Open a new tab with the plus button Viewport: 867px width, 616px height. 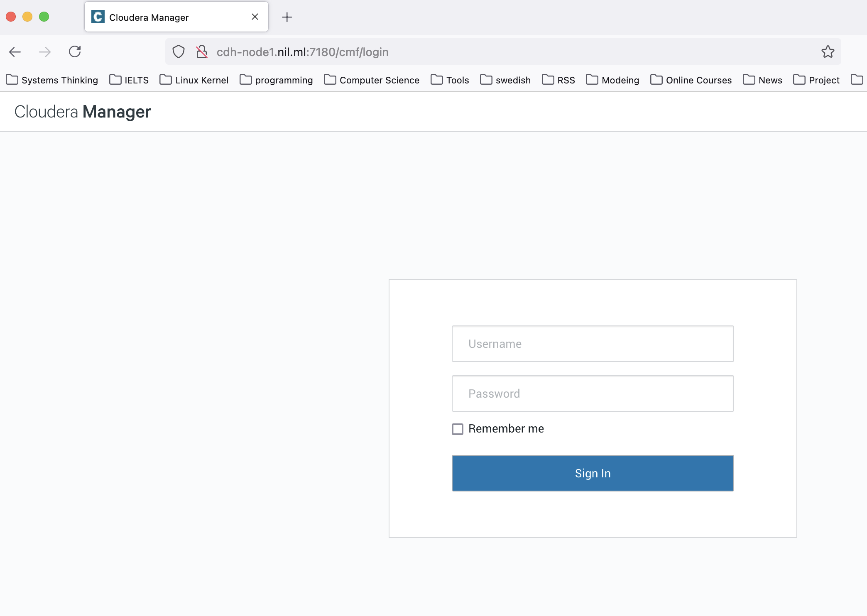[287, 17]
